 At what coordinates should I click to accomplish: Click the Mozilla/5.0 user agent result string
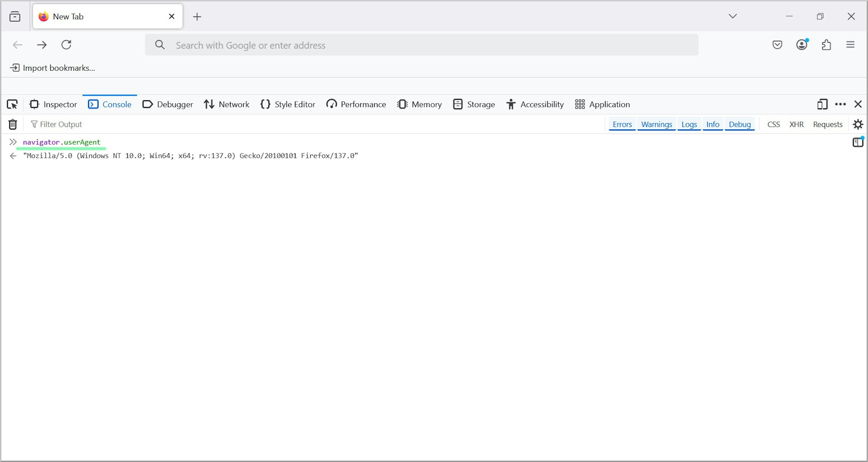coord(190,155)
